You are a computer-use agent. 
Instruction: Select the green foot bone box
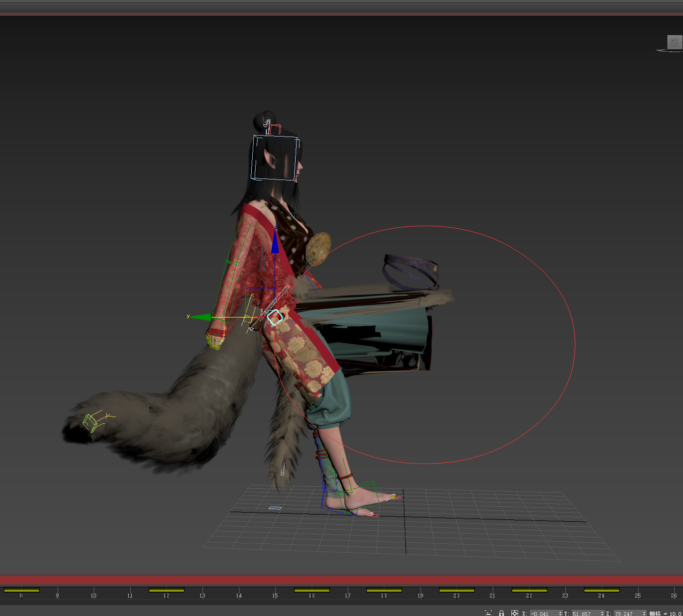pyautogui.click(x=359, y=497)
